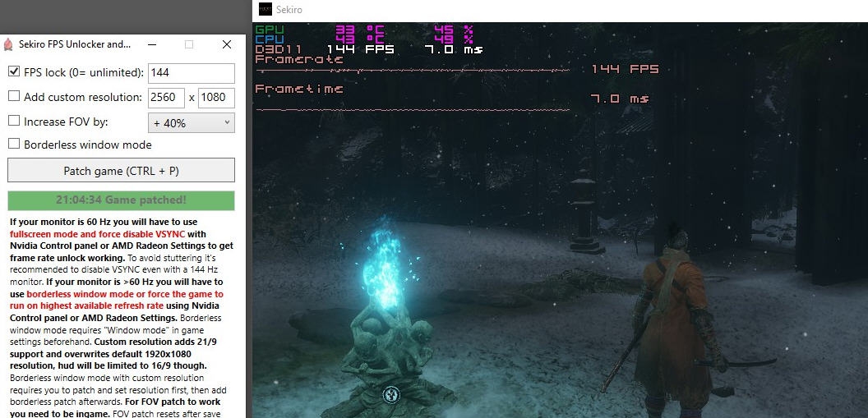Image resolution: width=868 pixels, height=418 pixels.
Task: Click the 'Sekiro FPS Unlocker and...' title text
Action: click(x=75, y=44)
